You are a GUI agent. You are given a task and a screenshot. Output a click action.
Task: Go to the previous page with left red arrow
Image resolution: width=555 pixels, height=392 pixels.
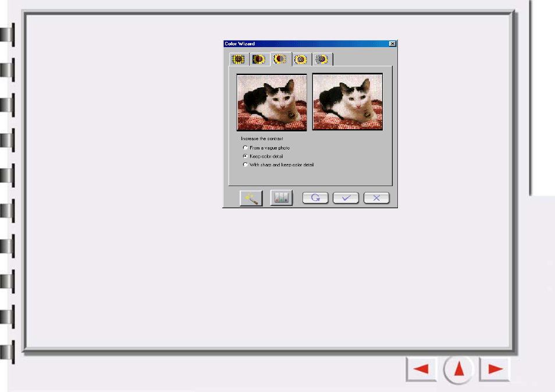(421, 369)
